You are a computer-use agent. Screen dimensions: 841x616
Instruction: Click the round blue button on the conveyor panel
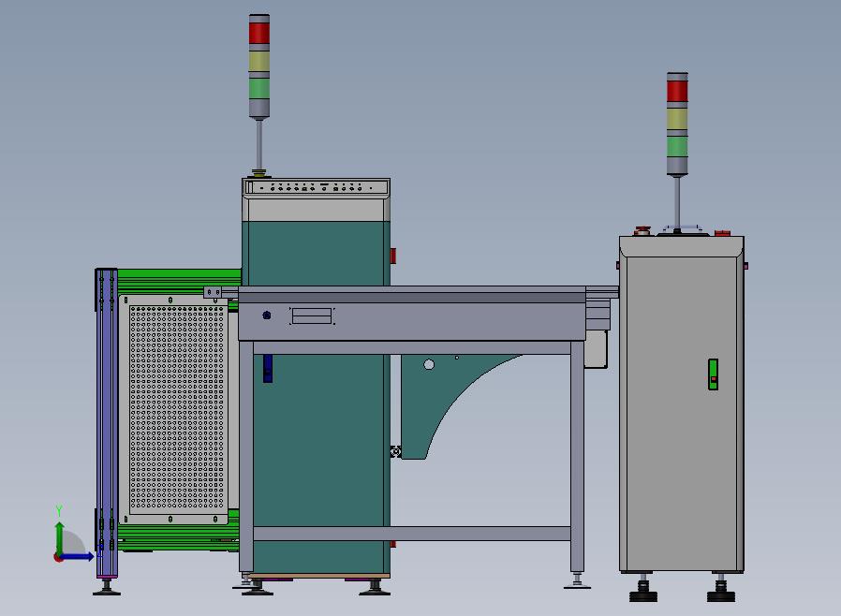point(267,315)
